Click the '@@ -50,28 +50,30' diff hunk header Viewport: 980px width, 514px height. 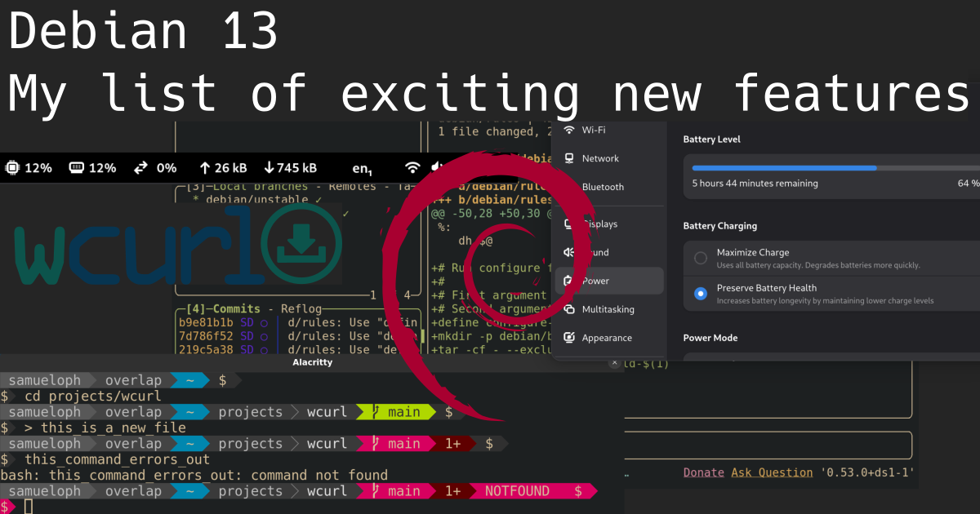[493, 214]
